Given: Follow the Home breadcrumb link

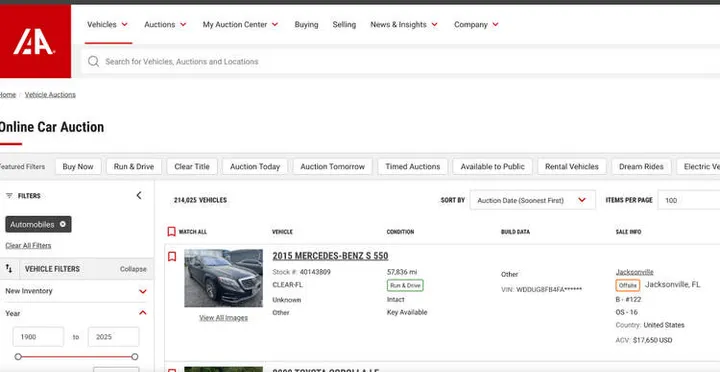Looking at the screenshot, I should 8,95.
